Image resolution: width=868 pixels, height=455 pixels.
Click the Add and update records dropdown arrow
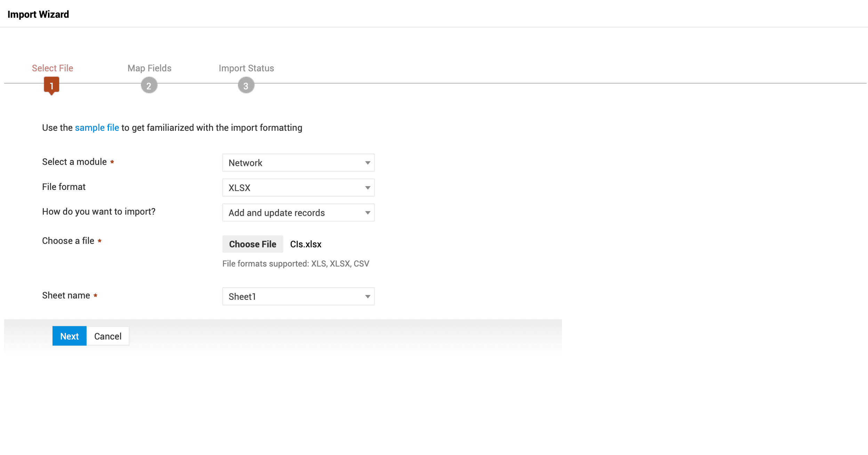(x=368, y=213)
